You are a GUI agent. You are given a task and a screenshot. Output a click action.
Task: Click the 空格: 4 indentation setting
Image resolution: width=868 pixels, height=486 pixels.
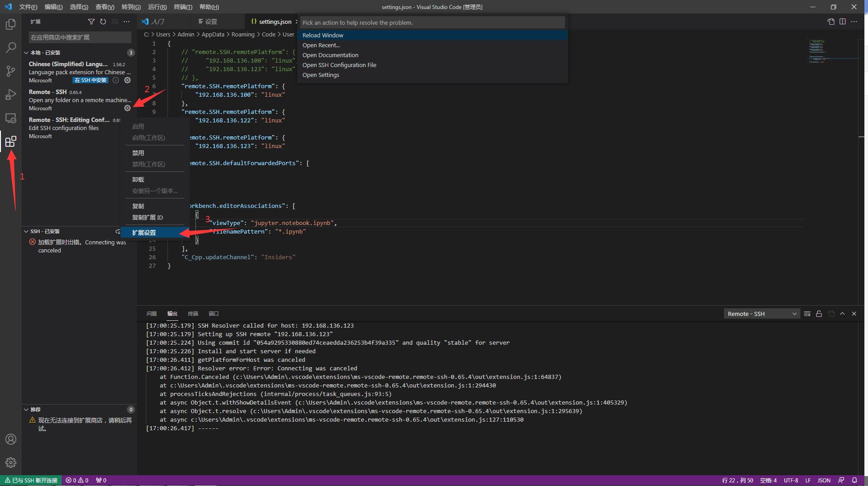pos(768,480)
